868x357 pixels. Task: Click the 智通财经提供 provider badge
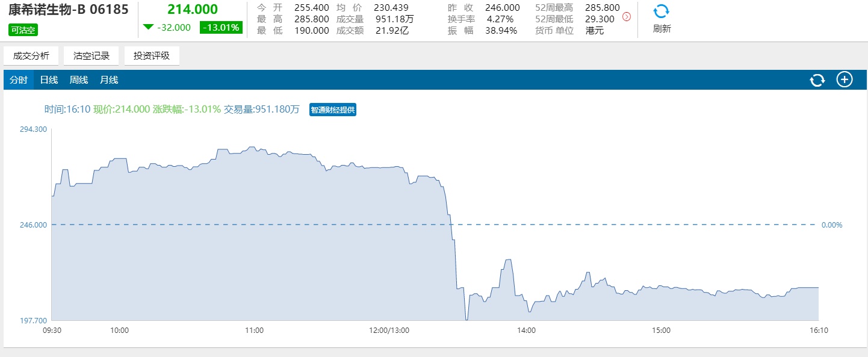pos(333,110)
